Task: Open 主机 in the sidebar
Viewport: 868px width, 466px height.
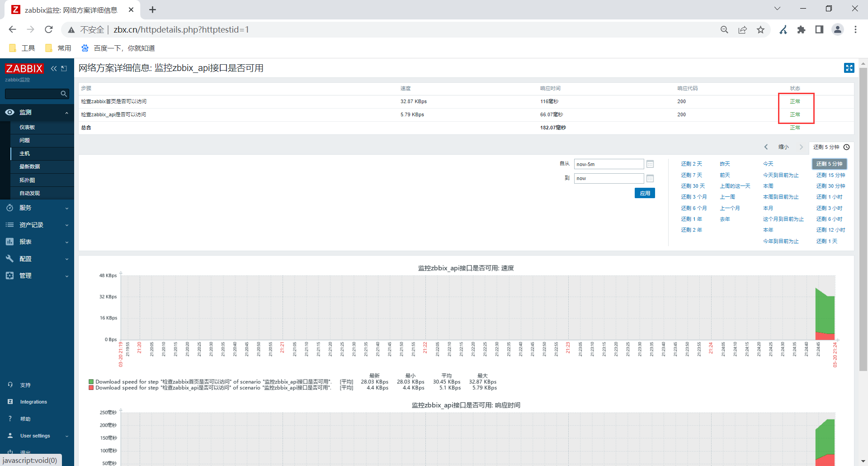Action: (24, 153)
